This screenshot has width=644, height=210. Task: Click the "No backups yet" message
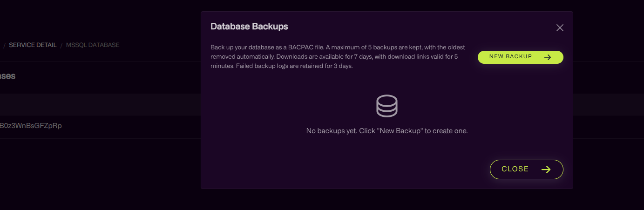tap(386, 131)
